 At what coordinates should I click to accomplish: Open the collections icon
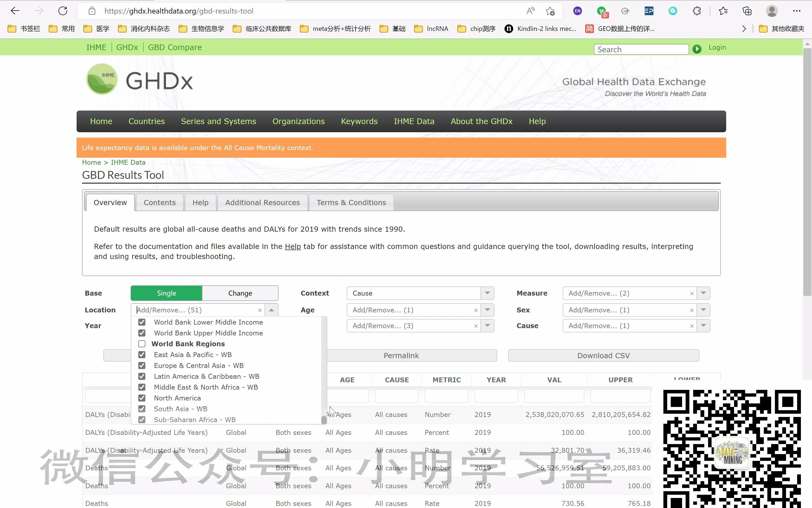click(747, 11)
